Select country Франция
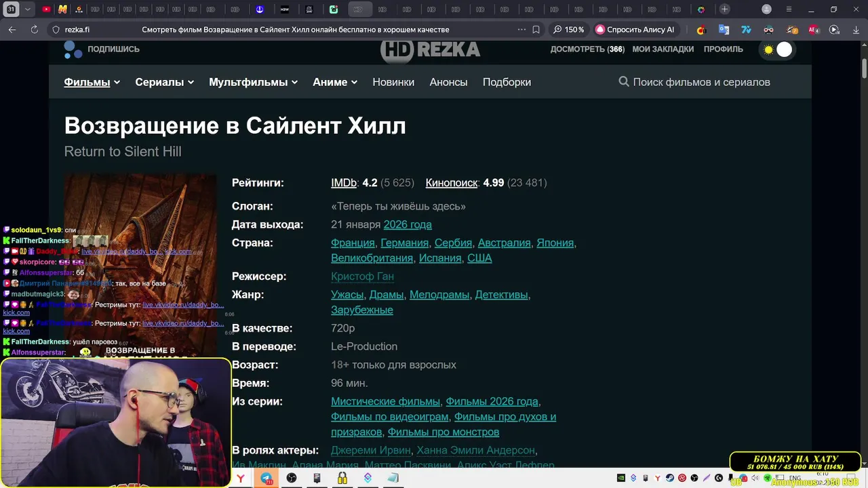This screenshot has width=868, height=488. (x=353, y=243)
